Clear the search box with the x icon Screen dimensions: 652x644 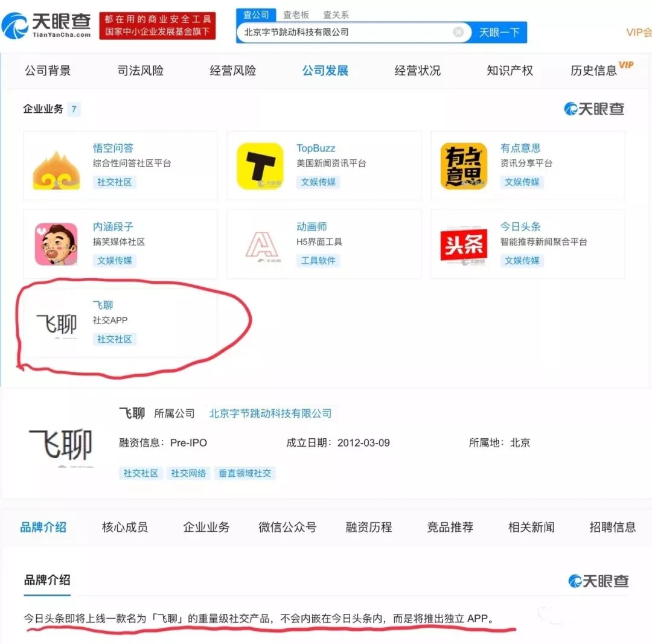pyautogui.click(x=458, y=33)
